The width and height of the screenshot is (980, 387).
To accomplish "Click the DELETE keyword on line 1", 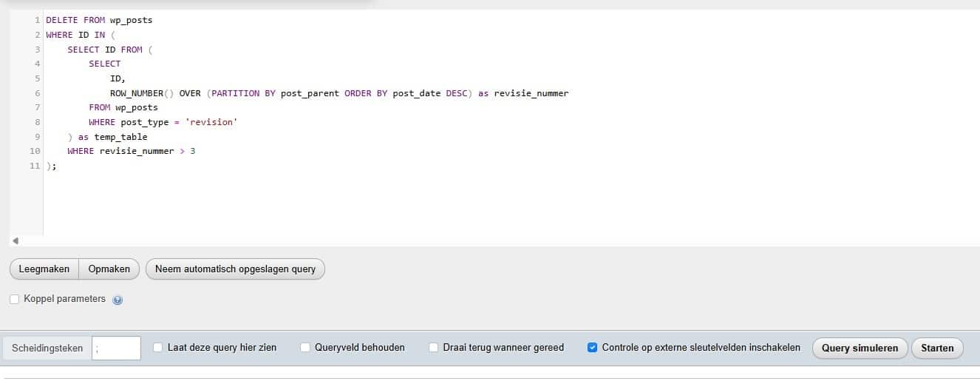I will coord(62,20).
